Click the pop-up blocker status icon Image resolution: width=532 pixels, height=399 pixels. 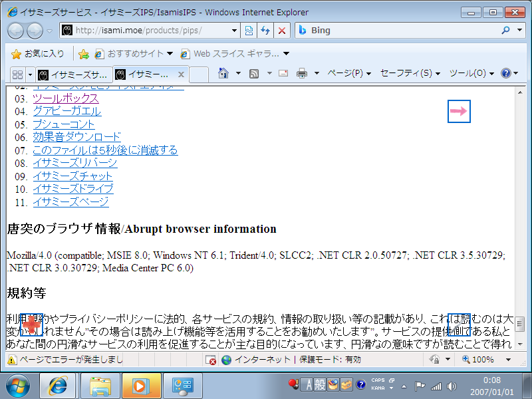click(x=211, y=360)
